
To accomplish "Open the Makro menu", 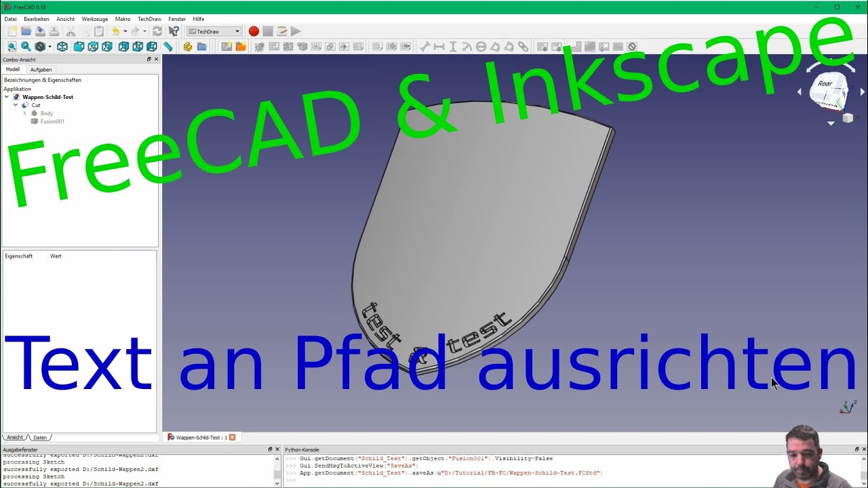I will (x=123, y=19).
